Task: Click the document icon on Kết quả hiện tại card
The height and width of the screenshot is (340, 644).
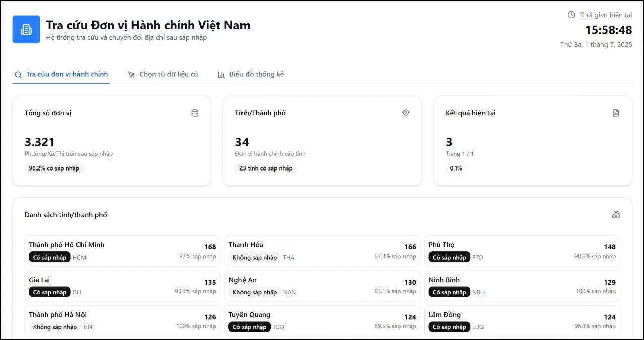Action: [616, 113]
